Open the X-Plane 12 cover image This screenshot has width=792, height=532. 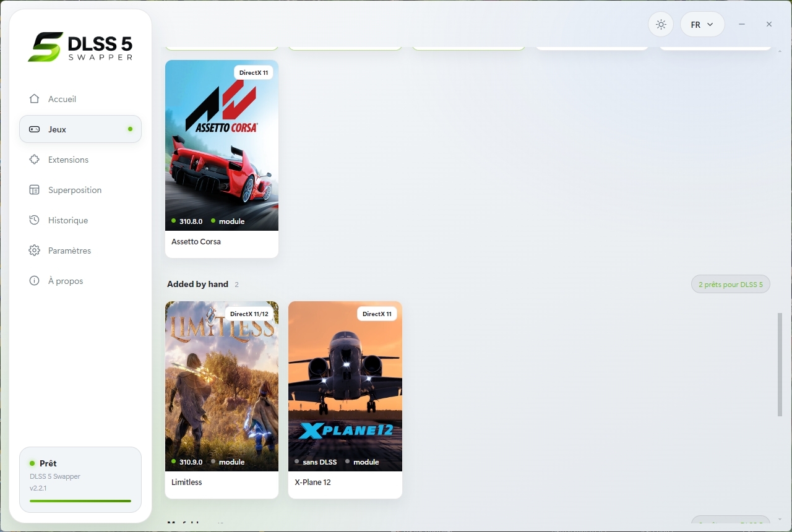point(345,386)
